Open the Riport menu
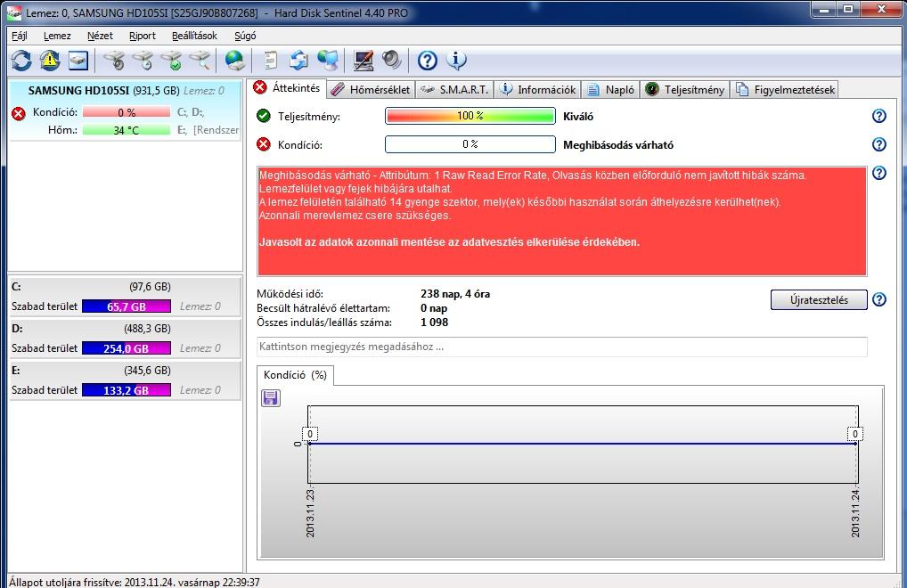 point(143,36)
